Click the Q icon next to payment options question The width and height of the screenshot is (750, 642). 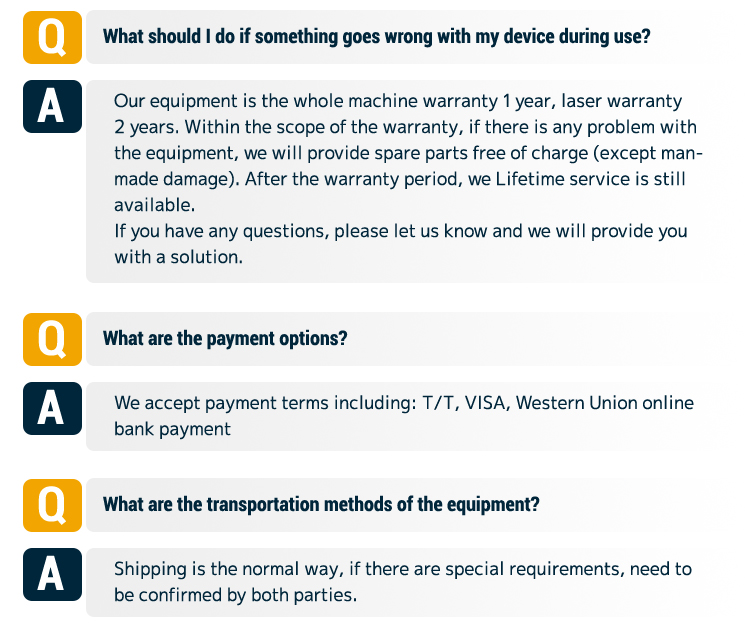point(52,339)
